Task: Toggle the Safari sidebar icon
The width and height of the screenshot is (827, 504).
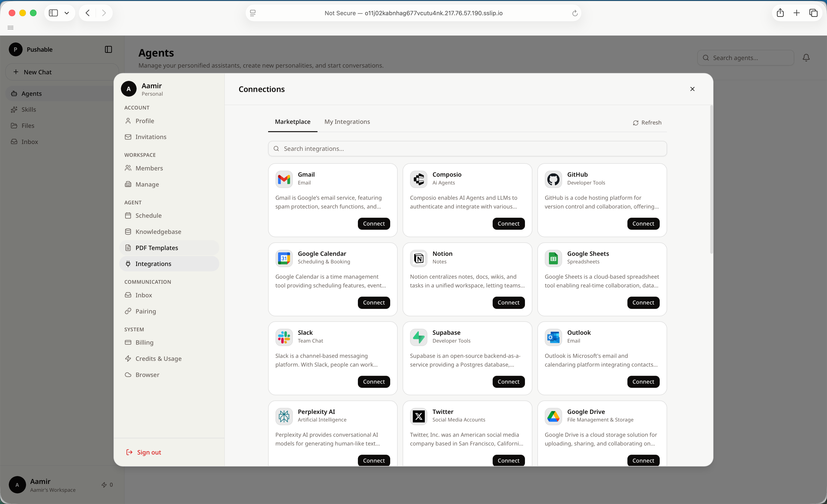Action: (x=53, y=13)
